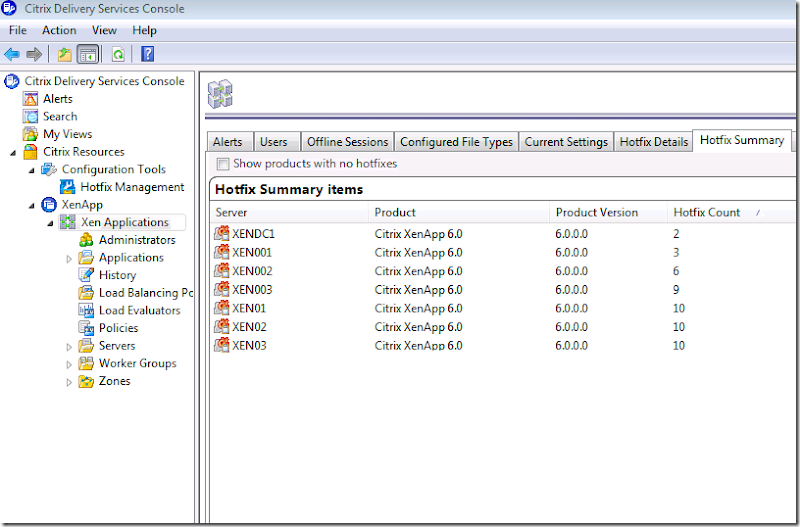Click the Policies icon in the tree
This screenshot has height=527, width=800.
coord(86,328)
